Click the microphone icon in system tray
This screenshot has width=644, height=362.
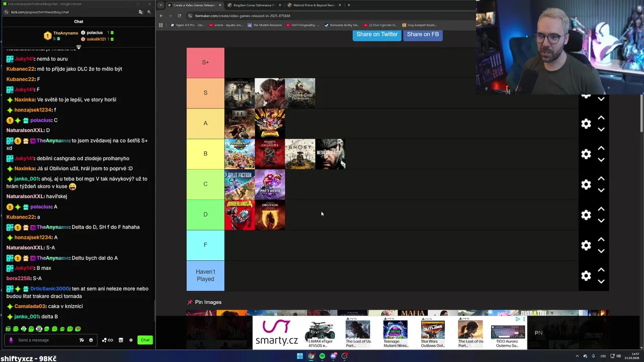(594, 356)
